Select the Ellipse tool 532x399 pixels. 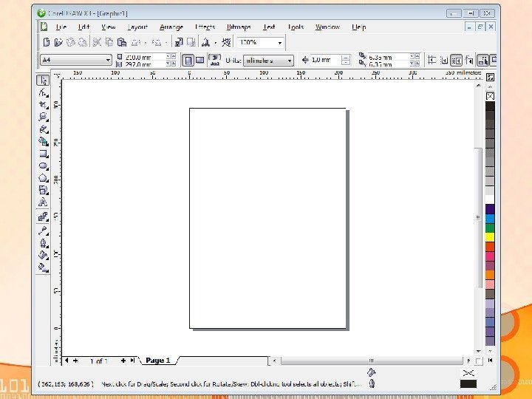coord(43,166)
